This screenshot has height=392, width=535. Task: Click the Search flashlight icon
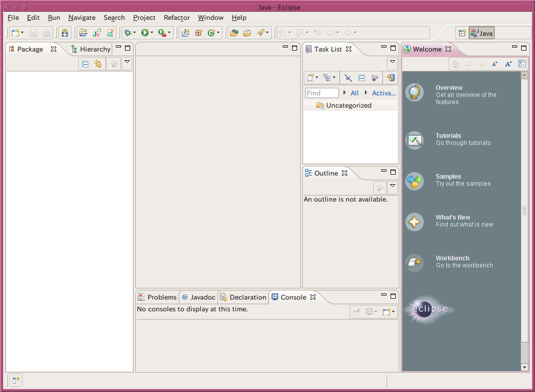pyautogui.click(x=260, y=33)
